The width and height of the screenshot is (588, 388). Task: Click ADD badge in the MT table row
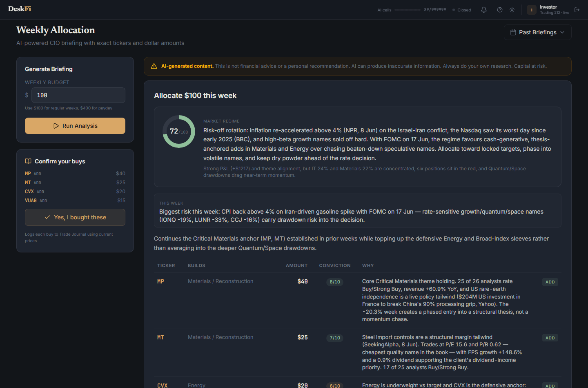tap(550, 338)
